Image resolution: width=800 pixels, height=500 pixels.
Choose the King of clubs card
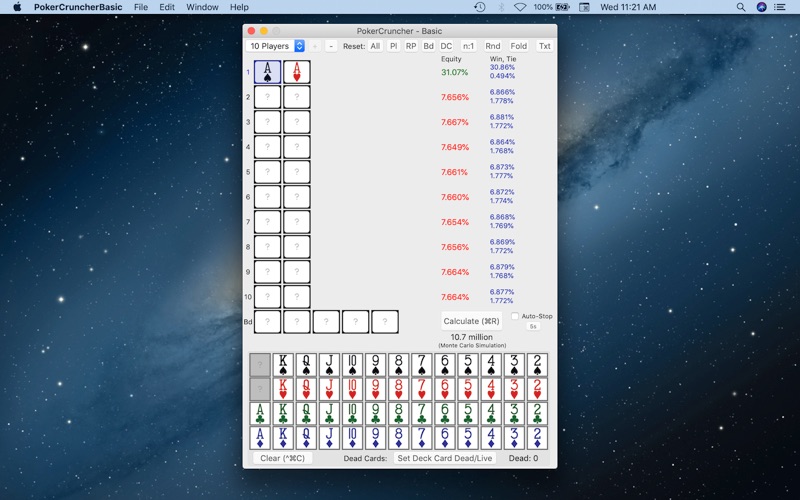point(283,414)
